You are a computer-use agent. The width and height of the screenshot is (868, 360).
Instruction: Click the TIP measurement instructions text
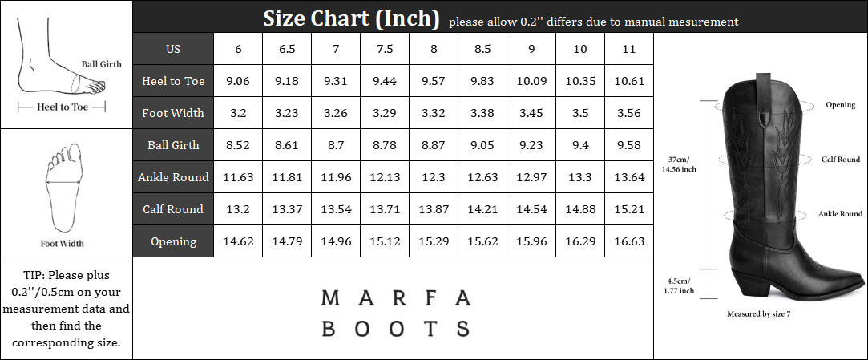pyautogui.click(x=66, y=309)
